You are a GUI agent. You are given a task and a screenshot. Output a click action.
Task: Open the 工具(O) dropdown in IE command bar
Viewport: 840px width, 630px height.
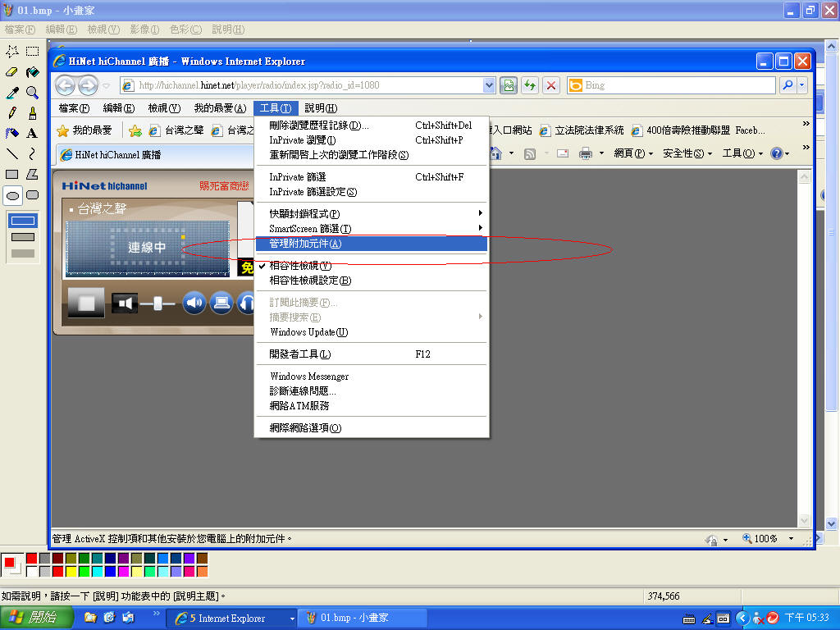tap(742, 153)
